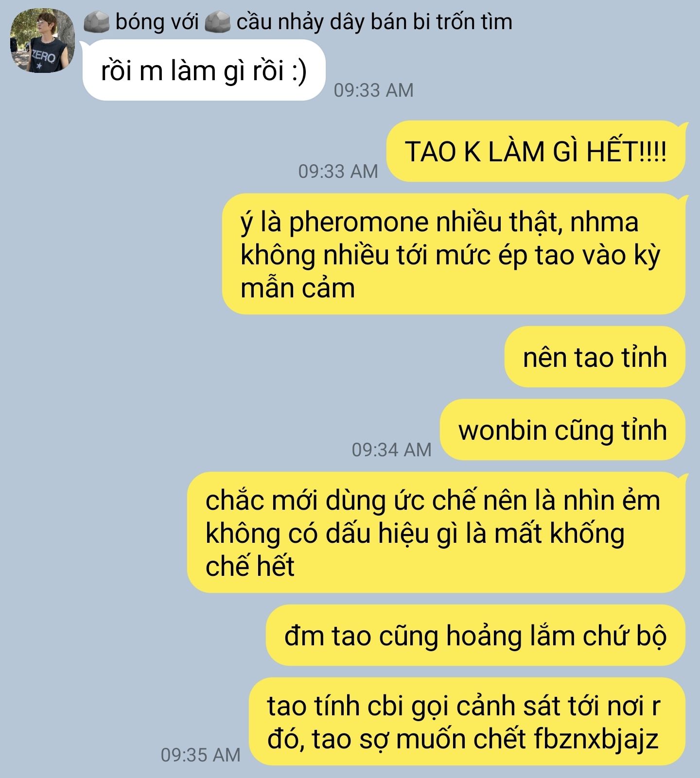Tap the 09:33 AM timestamp beside the white bubble

coord(373,90)
